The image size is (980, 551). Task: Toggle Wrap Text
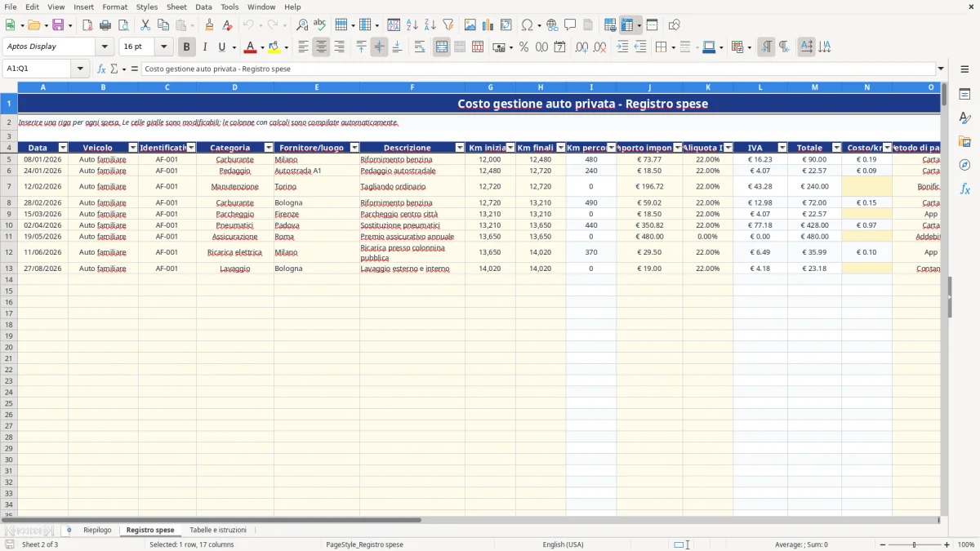pos(420,47)
